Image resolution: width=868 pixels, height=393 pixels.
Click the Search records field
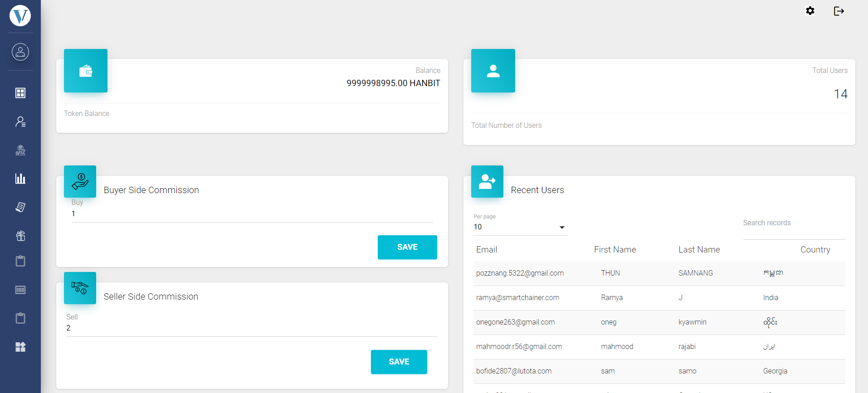[x=793, y=223]
